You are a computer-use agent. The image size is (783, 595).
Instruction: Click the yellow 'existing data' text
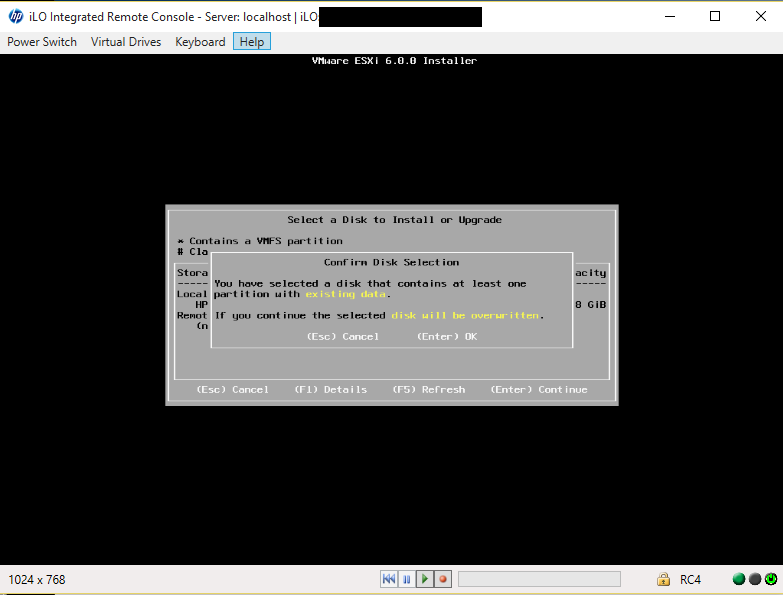pyautogui.click(x=346, y=295)
